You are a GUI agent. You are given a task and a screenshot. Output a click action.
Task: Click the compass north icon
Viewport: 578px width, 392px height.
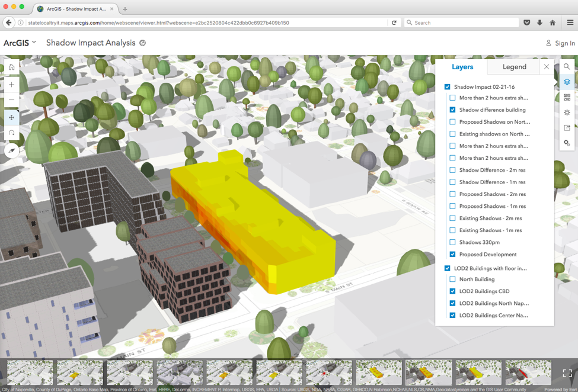point(12,150)
